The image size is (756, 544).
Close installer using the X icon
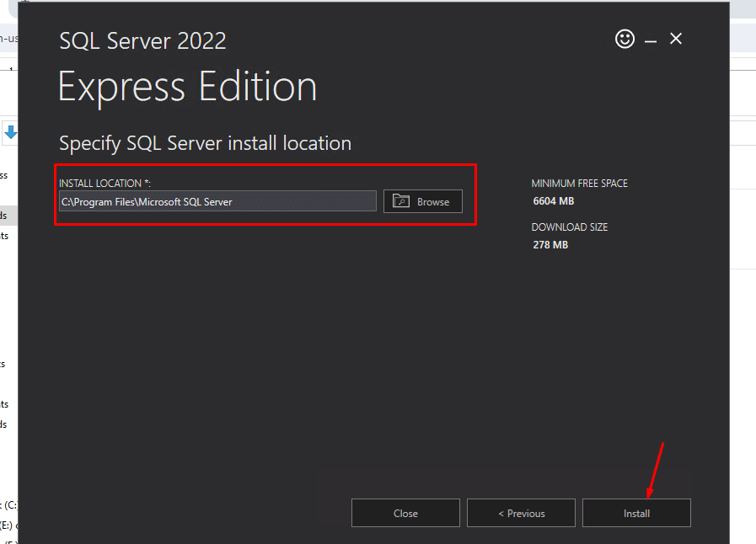676,39
